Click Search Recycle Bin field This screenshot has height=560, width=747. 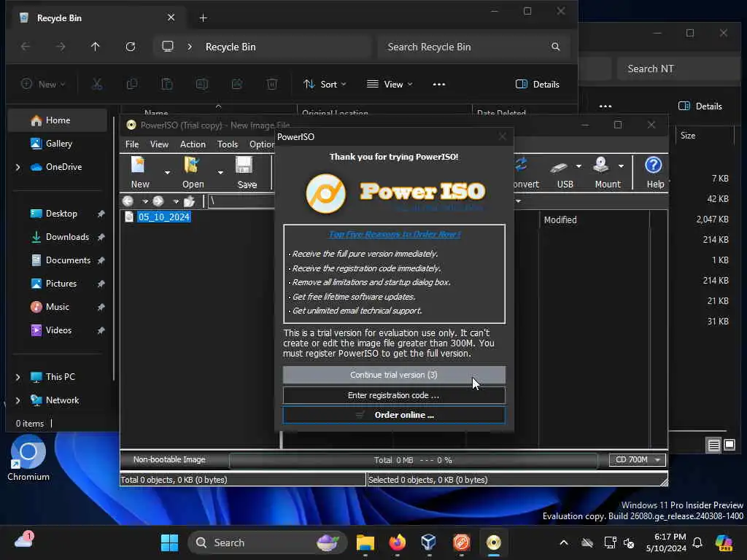pyautogui.click(x=473, y=47)
